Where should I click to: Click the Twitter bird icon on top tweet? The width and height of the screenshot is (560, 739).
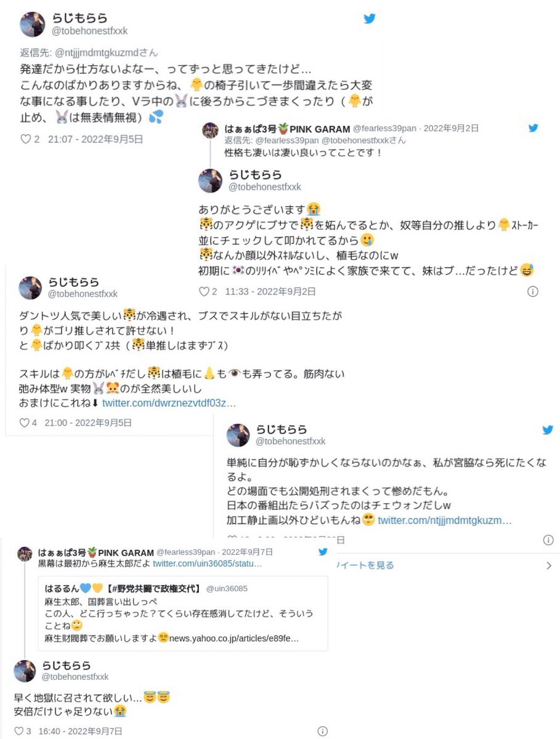coord(369,18)
